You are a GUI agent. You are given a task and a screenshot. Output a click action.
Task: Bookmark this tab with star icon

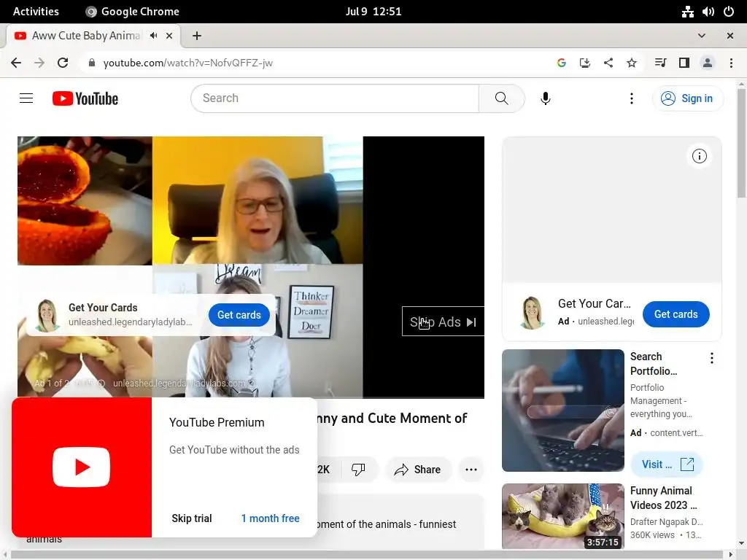(x=631, y=63)
